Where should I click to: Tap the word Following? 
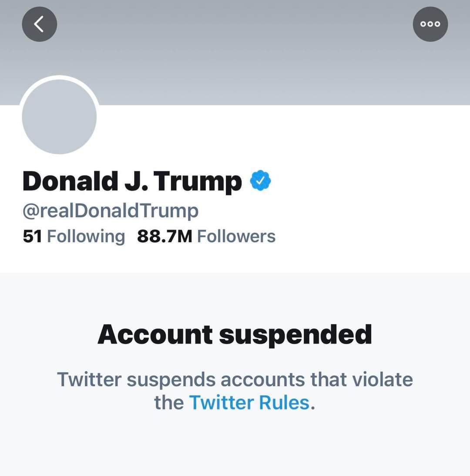click(86, 236)
